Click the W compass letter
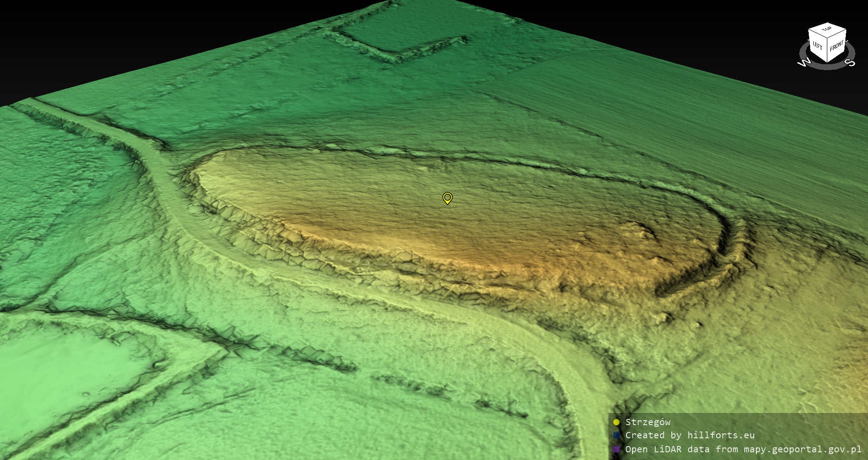 click(x=804, y=62)
